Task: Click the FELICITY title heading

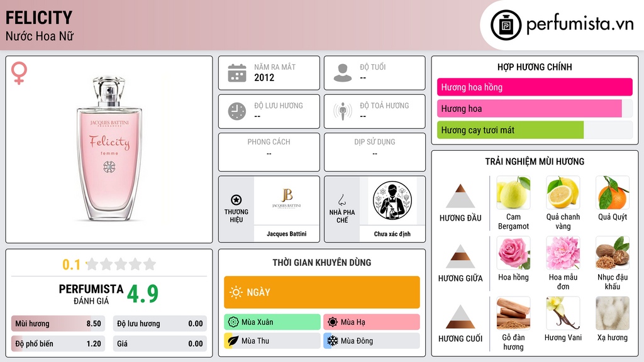Action: tap(39, 18)
